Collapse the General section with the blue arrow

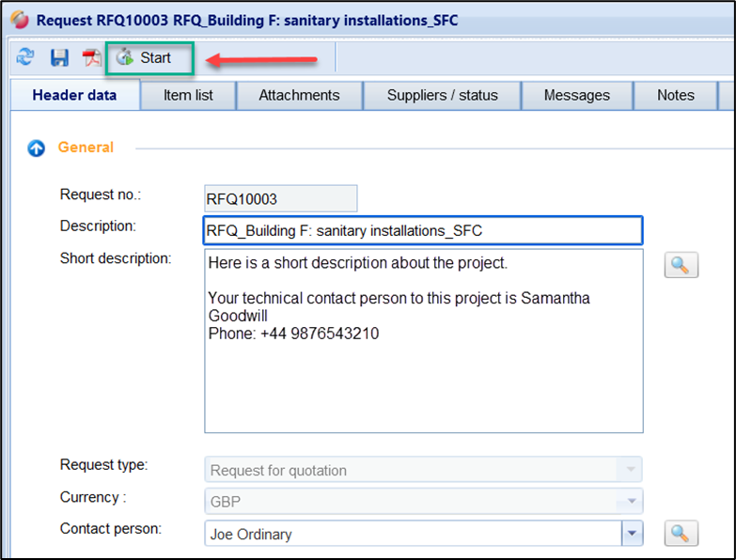36,148
